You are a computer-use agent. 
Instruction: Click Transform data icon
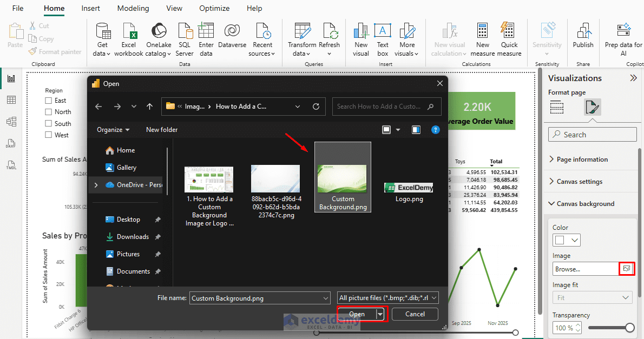click(x=303, y=31)
